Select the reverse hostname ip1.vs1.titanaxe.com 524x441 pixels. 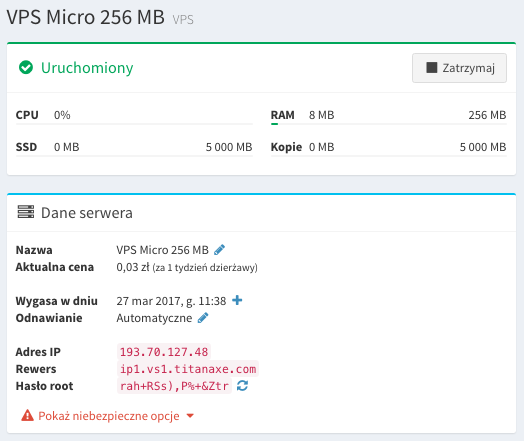tap(188, 369)
